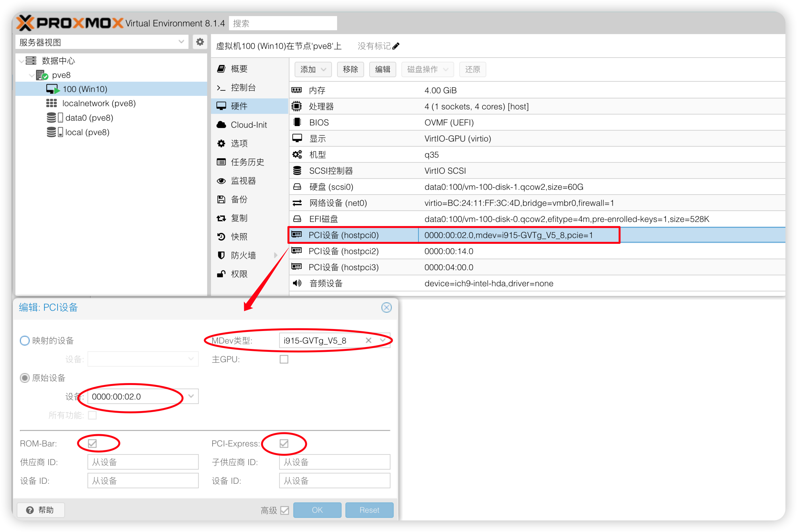The width and height of the screenshot is (797, 532).
Task: Click the EFI磁盘 disk icon
Action: coord(297,219)
